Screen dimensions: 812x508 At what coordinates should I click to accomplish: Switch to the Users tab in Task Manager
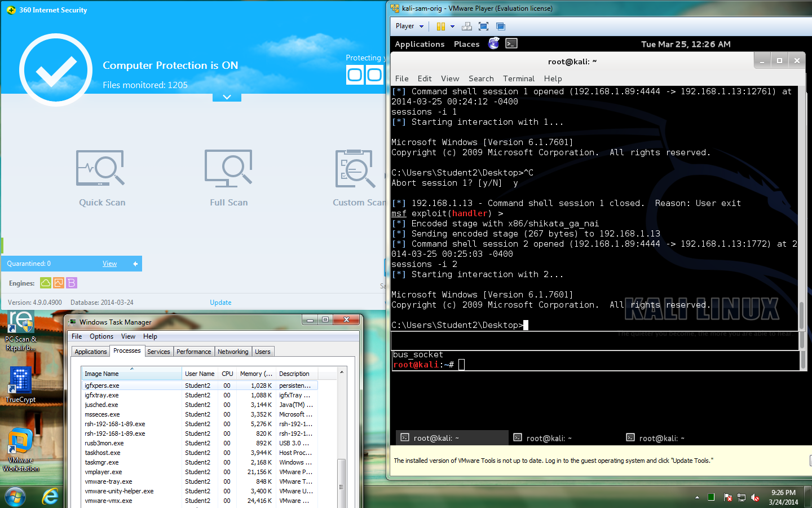click(x=263, y=352)
